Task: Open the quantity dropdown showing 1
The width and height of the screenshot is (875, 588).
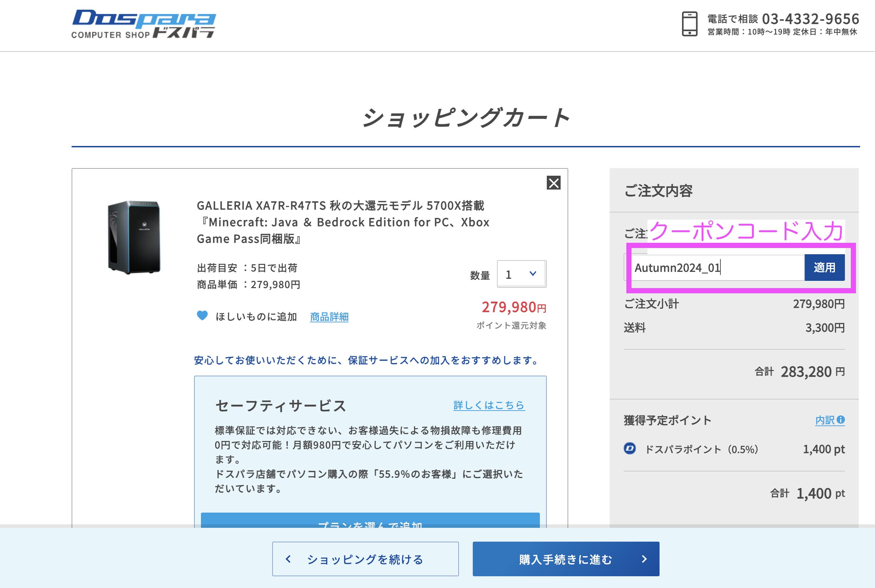Action: pos(522,274)
